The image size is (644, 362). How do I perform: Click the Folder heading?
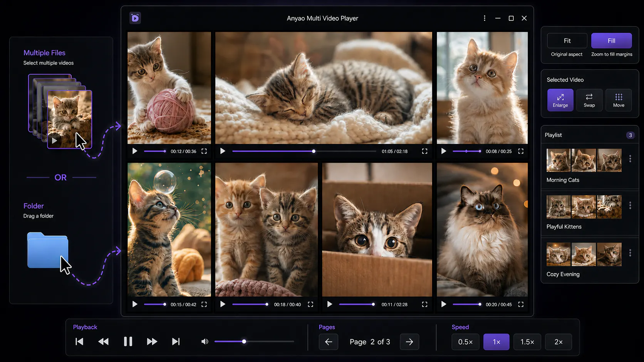[x=34, y=206]
